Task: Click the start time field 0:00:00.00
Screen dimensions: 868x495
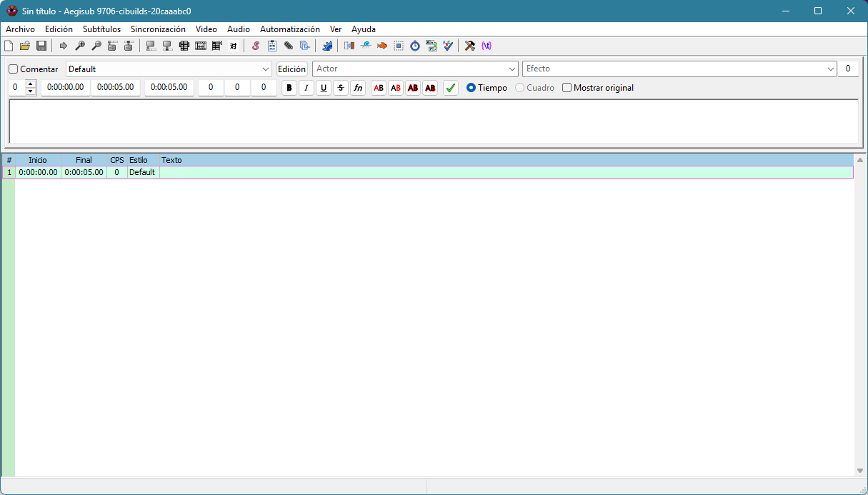Action: pos(65,88)
